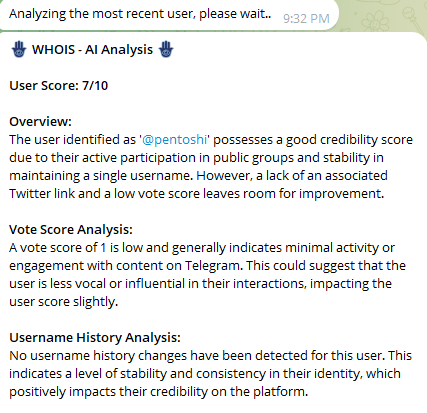Click the hamsa emoji after AI Analysis
The width and height of the screenshot is (427, 413).
coord(166,50)
